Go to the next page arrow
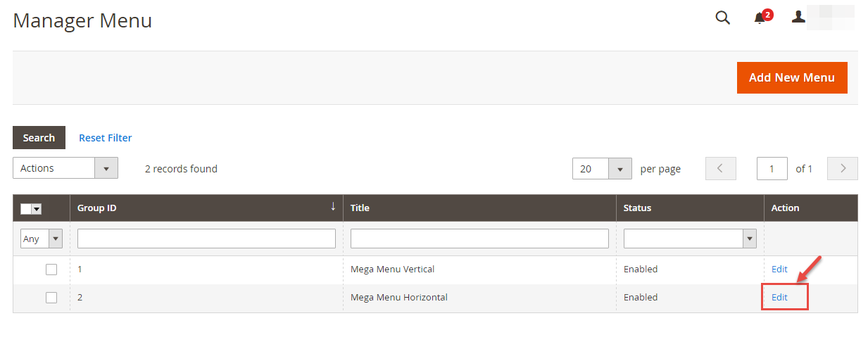Screen dimensions: 868x342 click(x=843, y=168)
